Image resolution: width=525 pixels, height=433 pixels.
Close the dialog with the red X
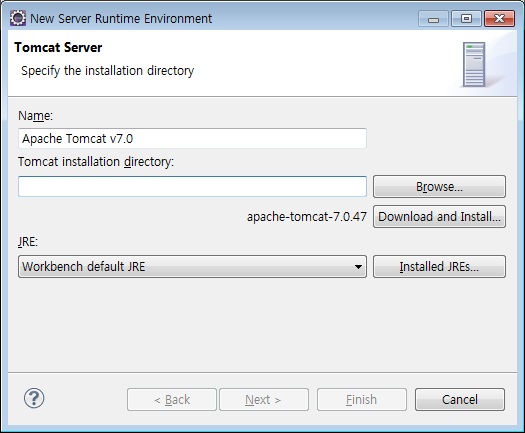point(499,18)
